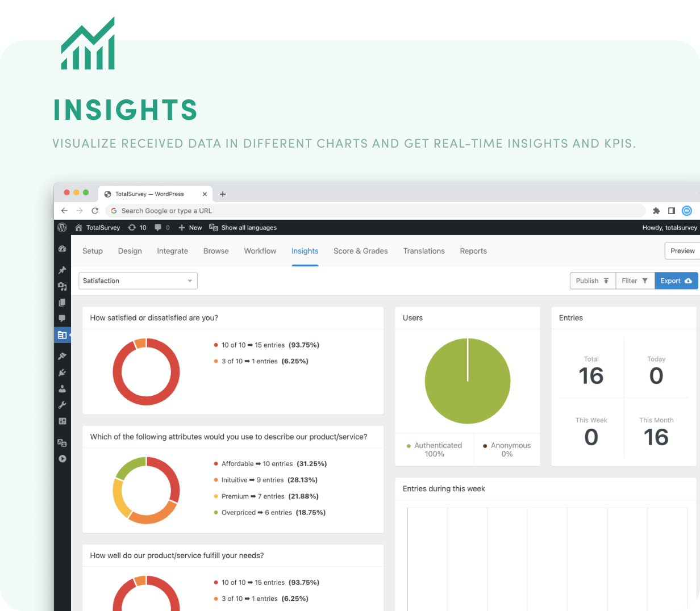Open the WordPress logo menu
This screenshot has width=700, height=611.
[x=63, y=227]
